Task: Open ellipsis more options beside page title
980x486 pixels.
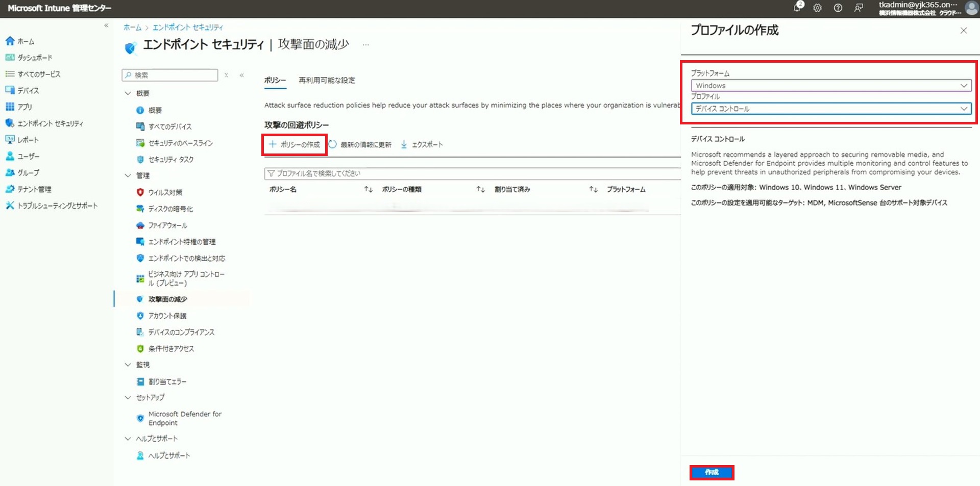Action: pos(366,45)
